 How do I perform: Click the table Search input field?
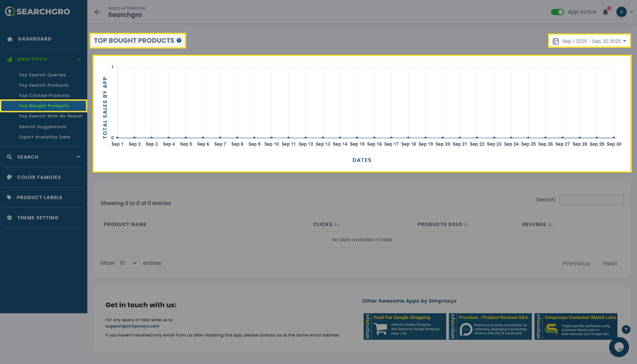(591, 200)
